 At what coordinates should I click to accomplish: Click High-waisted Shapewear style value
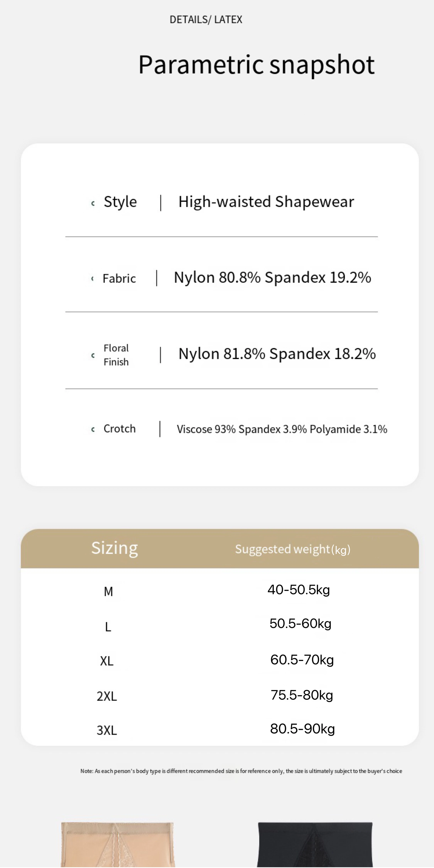266,202
